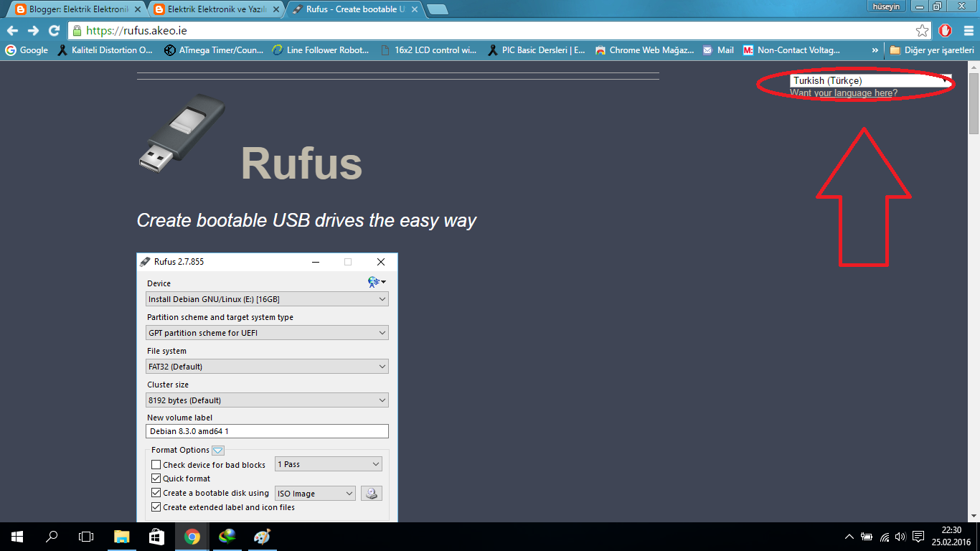Go forward in browser history
Image resolution: width=980 pixels, height=551 pixels.
[x=33, y=31]
